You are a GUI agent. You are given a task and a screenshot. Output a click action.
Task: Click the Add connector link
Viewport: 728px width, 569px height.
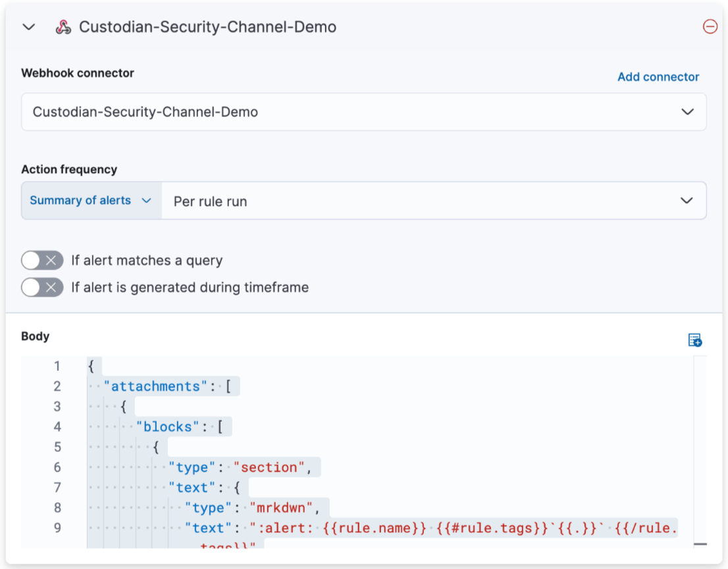[658, 77]
